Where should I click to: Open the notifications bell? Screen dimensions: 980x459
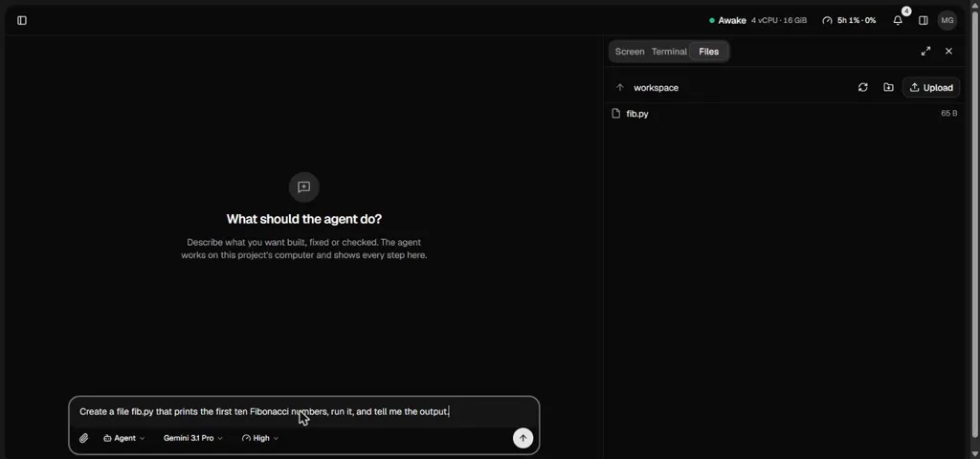[898, 21]
